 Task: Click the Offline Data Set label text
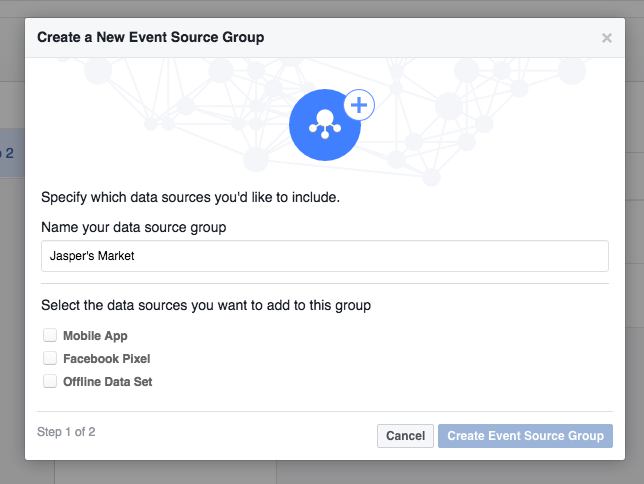tap(108, 382)
